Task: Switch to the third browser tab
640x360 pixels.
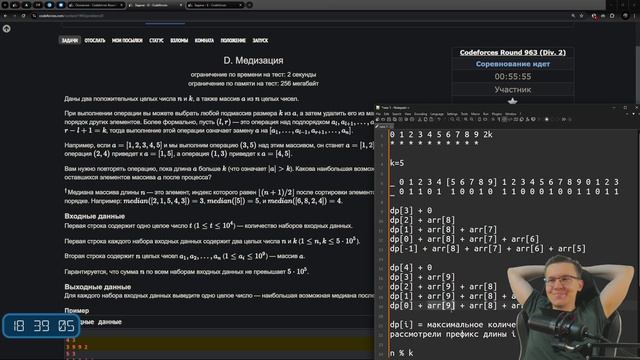Action: click(216, 5)
